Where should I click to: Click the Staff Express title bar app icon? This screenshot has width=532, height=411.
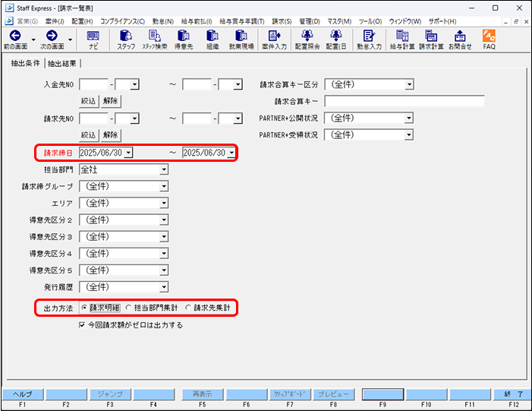10,8
